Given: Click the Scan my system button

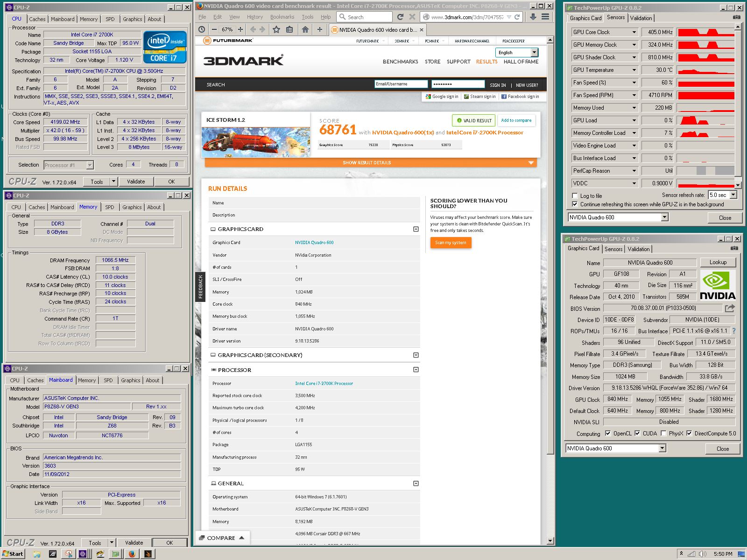Looking at the screenshot, I should coord(451,243).
